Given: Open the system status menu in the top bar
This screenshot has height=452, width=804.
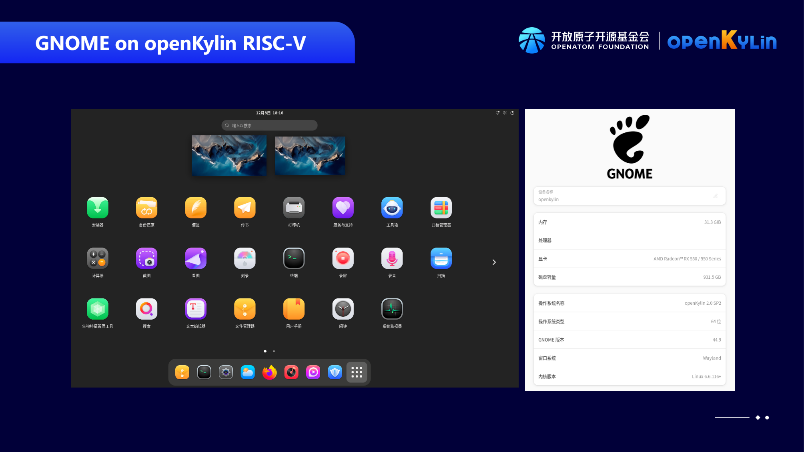Looking at the screenshot, I should coord(506,114).
